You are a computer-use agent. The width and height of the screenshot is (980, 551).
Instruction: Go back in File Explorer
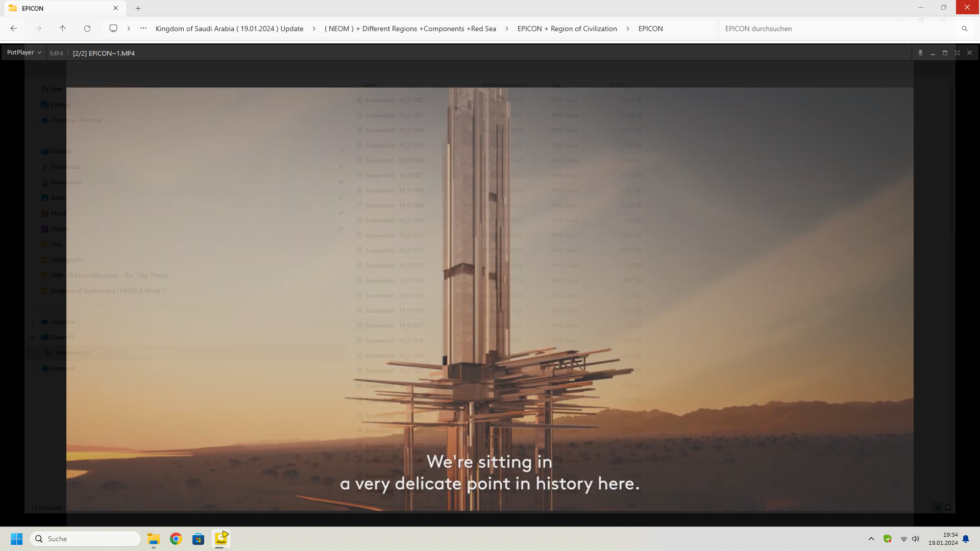(x=14, y=29)
